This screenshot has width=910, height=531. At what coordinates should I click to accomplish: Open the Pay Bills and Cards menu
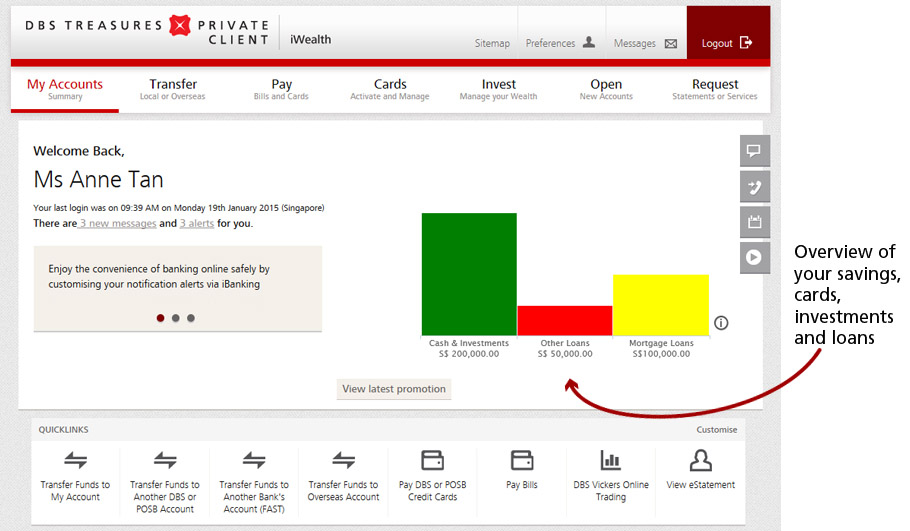point(281,89)
